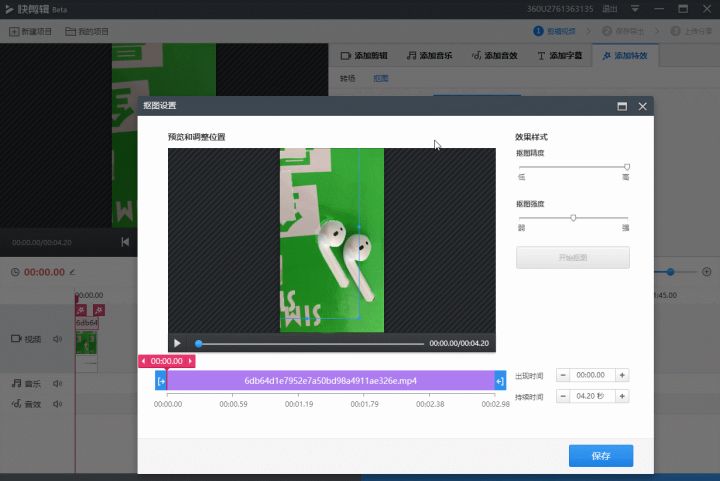Viewport: 720px width, 481px height.
Task: Click the skip-to-start icon in the main preview
Action: 125,242
